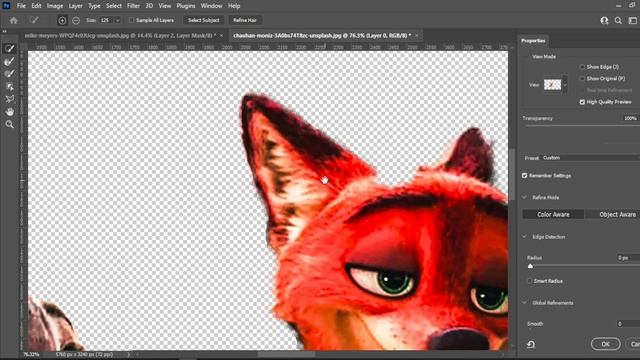Toggle Real-time Refinement checkbox
Screen dimensions: 640x360
click(582, 90)
